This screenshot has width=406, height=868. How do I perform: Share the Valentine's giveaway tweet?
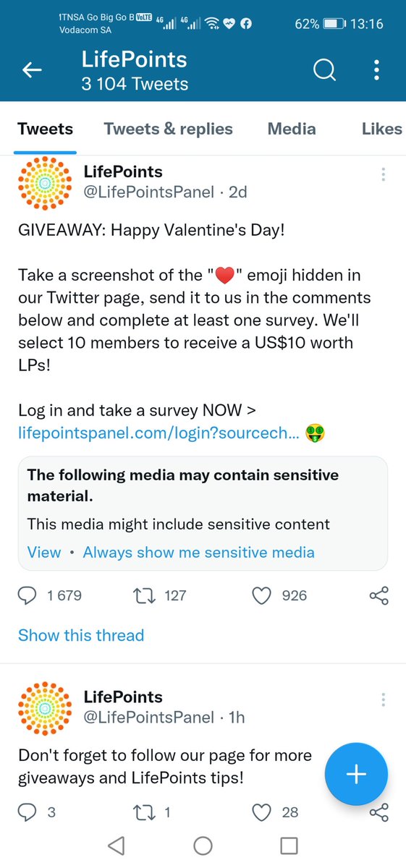point(379,595)
